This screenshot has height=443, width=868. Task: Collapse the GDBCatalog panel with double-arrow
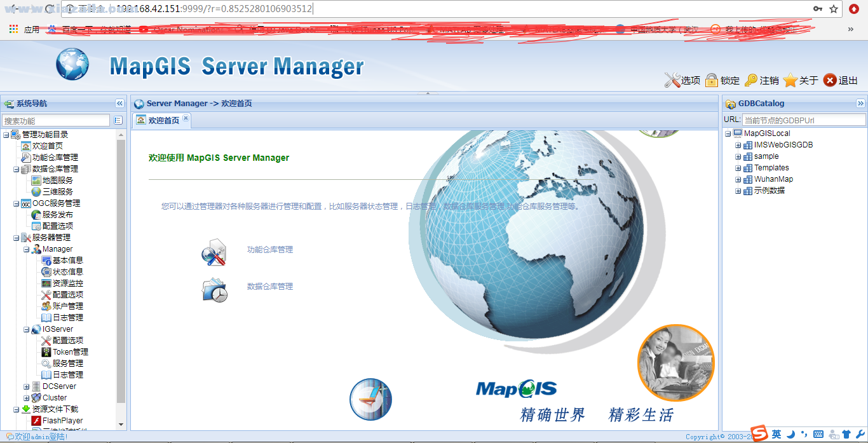[860, 104]
